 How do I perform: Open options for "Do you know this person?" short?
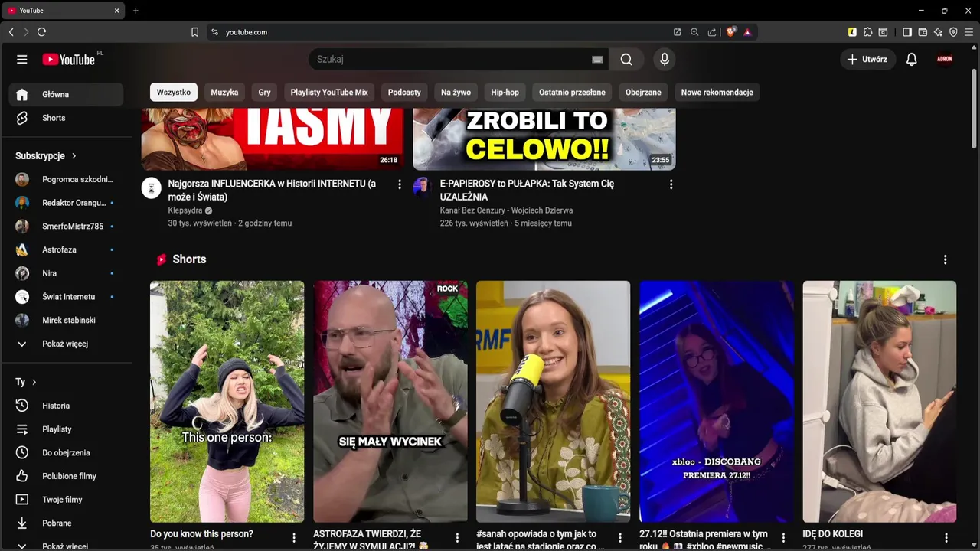coord(294,538)
